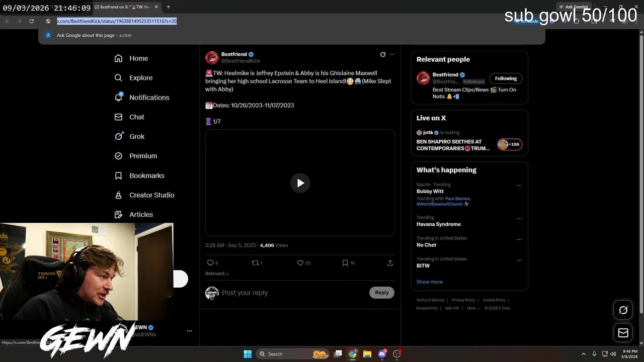Toggle Following button for Bestfriend

coord(506,78)
